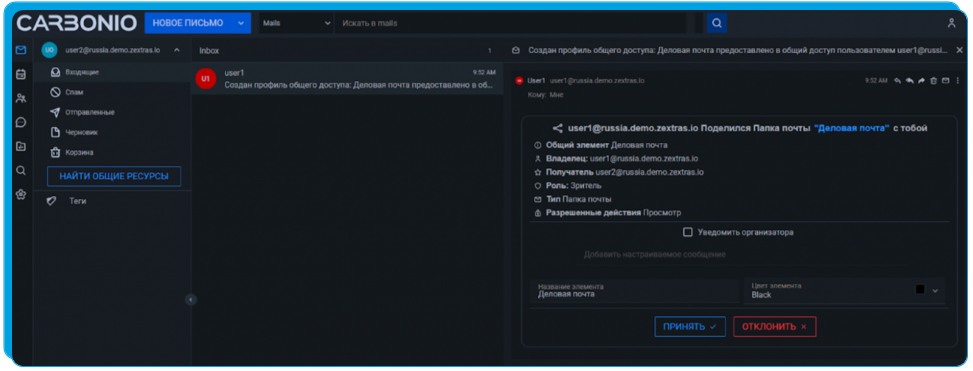Viewport: 973px width, 371px height.
Task: Delete the message with the trash icon
Action: pos(933,81)
